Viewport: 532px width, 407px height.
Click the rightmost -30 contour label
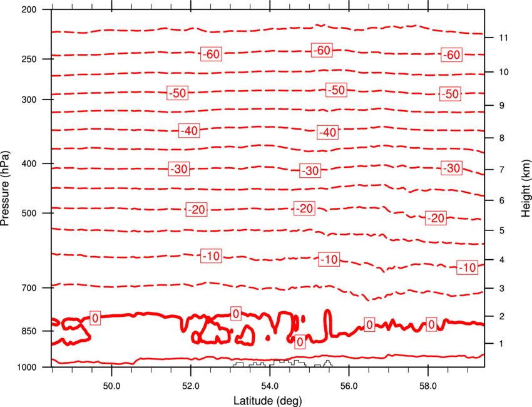[x=452, y=168]
